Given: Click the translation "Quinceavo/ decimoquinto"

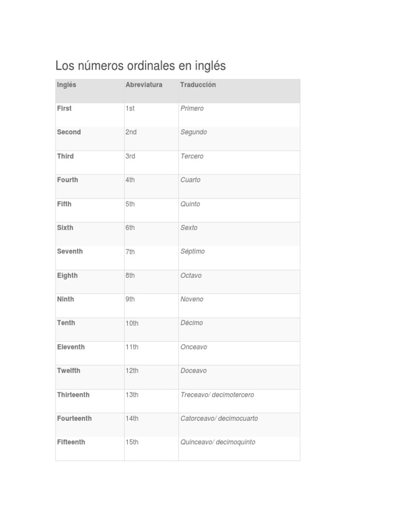Looking at the screenshot, I should tap(218, 443).
